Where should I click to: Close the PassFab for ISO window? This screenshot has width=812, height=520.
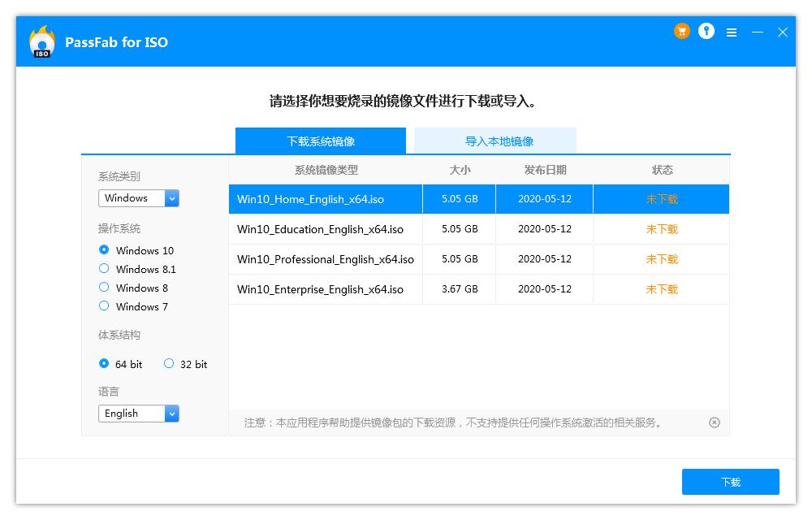coord(783,32)
